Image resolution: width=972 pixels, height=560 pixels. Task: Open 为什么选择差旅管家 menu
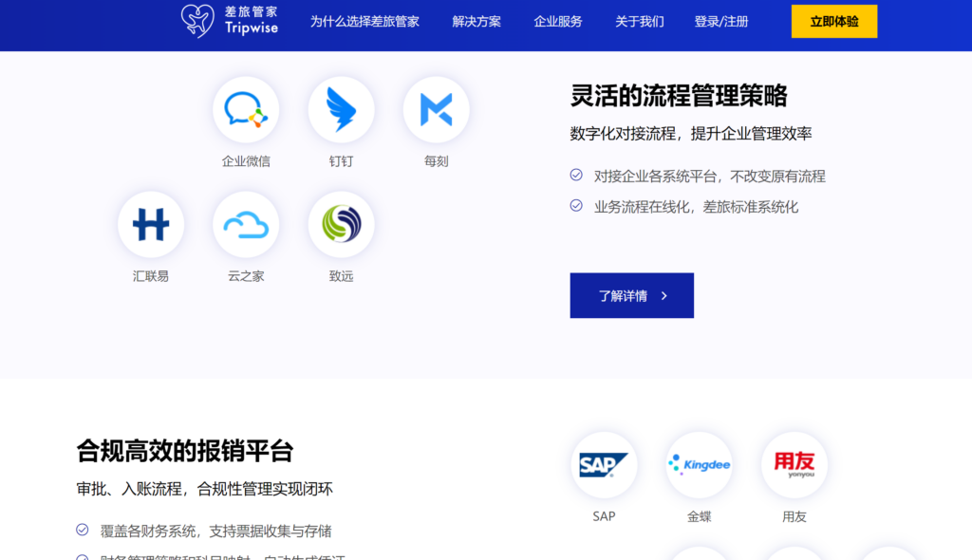[364, 22]
